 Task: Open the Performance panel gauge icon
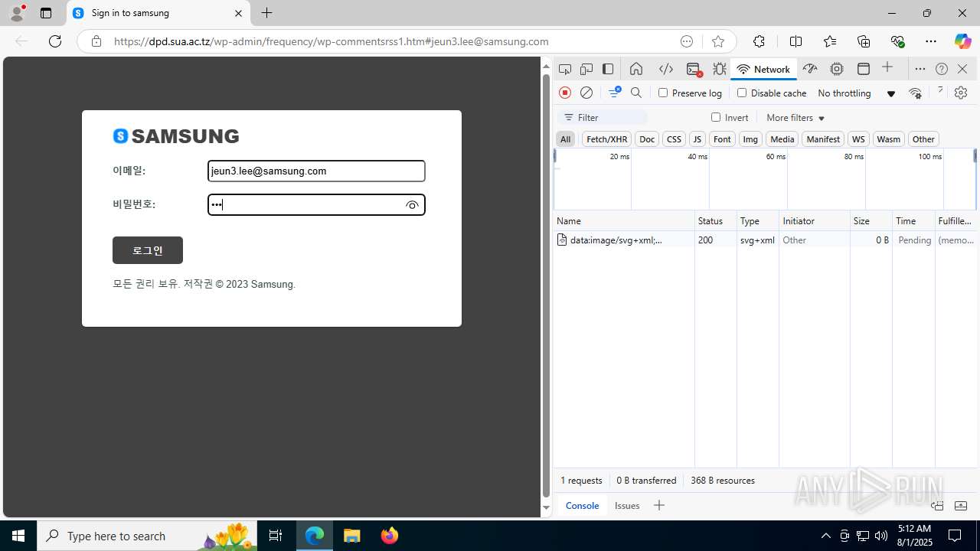tap(810, 69)
